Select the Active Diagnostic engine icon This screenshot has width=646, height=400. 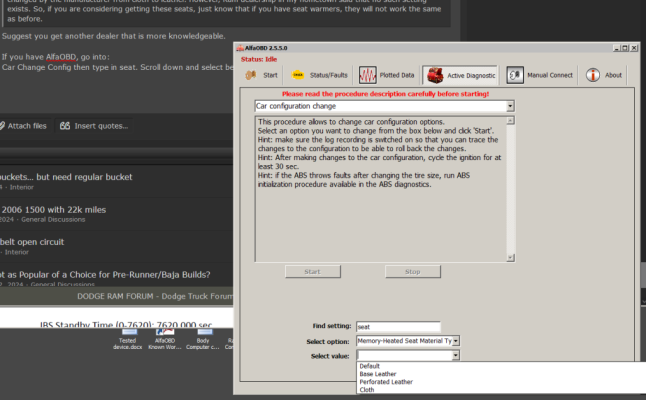coord(435,75)
